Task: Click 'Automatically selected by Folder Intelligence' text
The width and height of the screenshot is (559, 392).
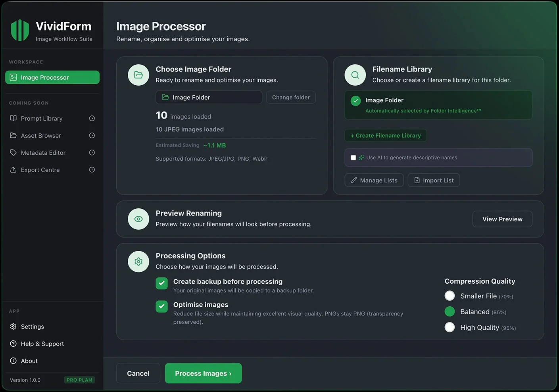Action: point(423,111)
